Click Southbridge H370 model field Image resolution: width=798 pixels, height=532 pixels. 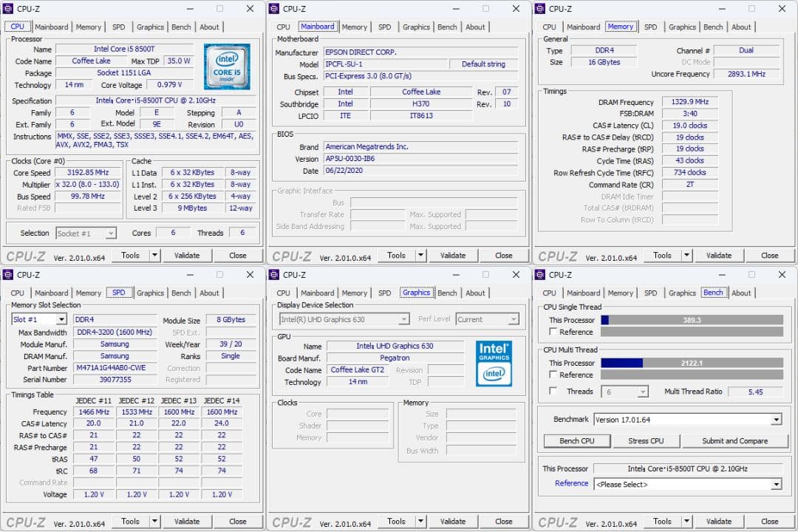click(x=421, y=103)
